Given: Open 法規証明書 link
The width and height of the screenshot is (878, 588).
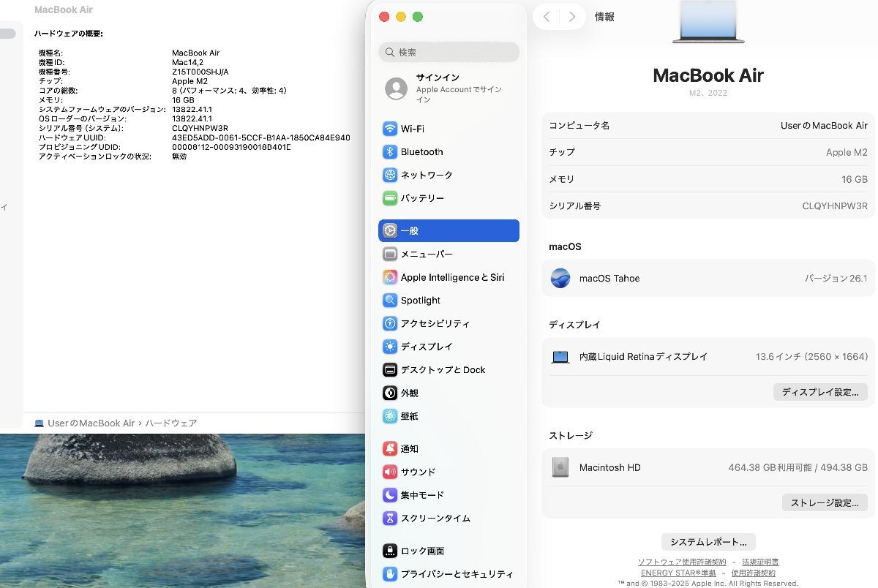Looking at the screenshot, I should 760,562.
